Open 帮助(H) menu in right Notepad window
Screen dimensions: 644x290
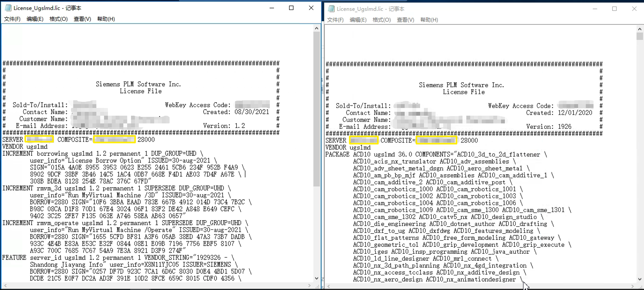point(429,20)
